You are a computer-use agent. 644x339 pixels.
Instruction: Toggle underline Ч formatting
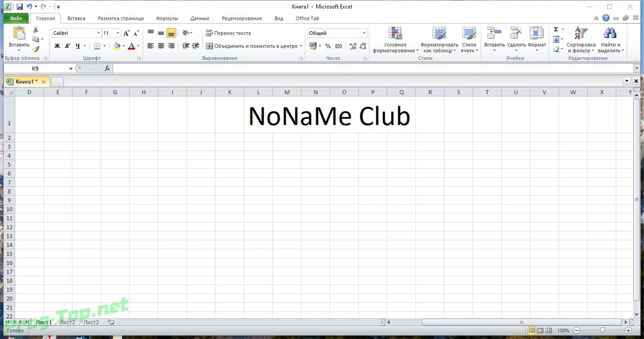pos(78,46)
